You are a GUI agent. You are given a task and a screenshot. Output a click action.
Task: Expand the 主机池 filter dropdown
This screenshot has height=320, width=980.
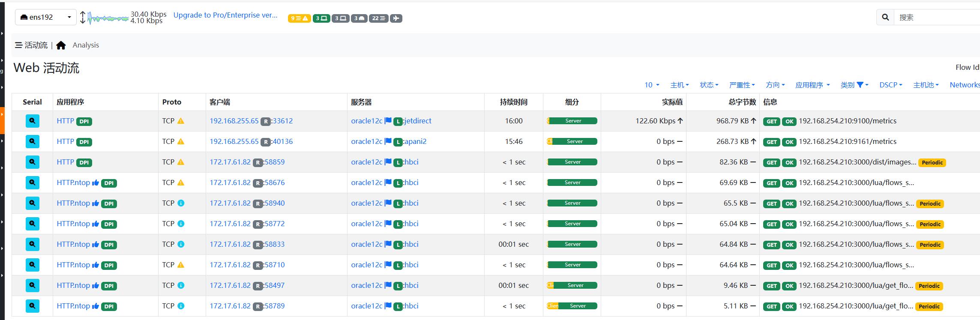point(926,85)
